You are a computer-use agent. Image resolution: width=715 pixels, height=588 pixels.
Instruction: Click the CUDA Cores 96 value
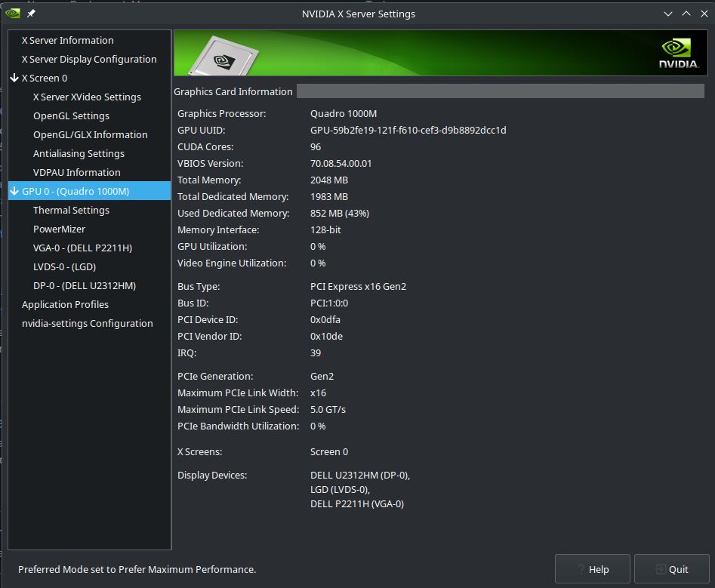316,147
